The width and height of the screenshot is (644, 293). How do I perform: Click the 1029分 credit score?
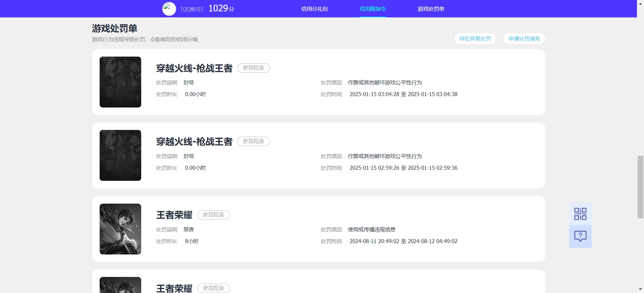tap(221, 8)
